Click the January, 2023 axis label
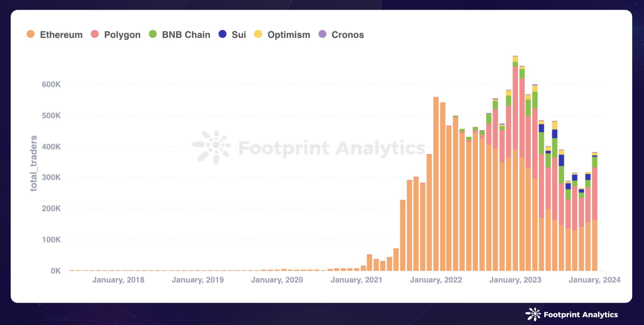The height and width of the screenshot is (325, 644). (515, 280)
